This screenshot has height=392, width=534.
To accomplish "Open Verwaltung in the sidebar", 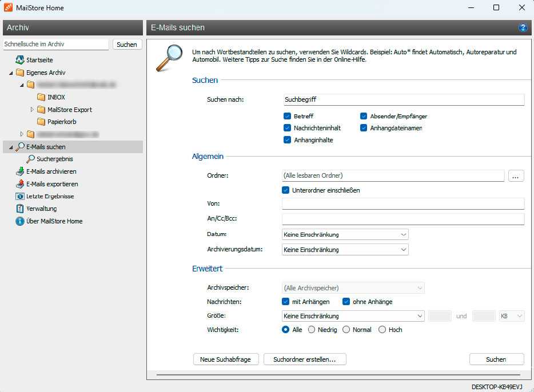I will 41,209.
